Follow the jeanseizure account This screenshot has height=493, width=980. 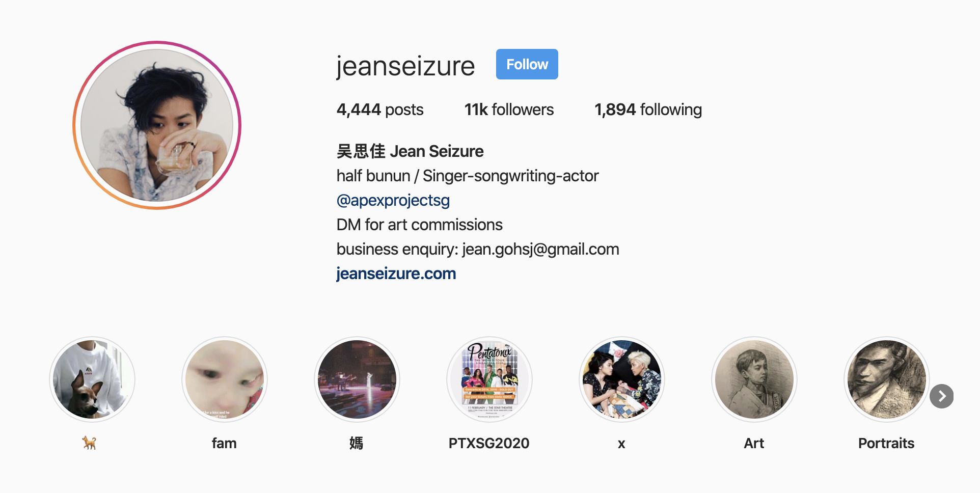click(527, 64)
